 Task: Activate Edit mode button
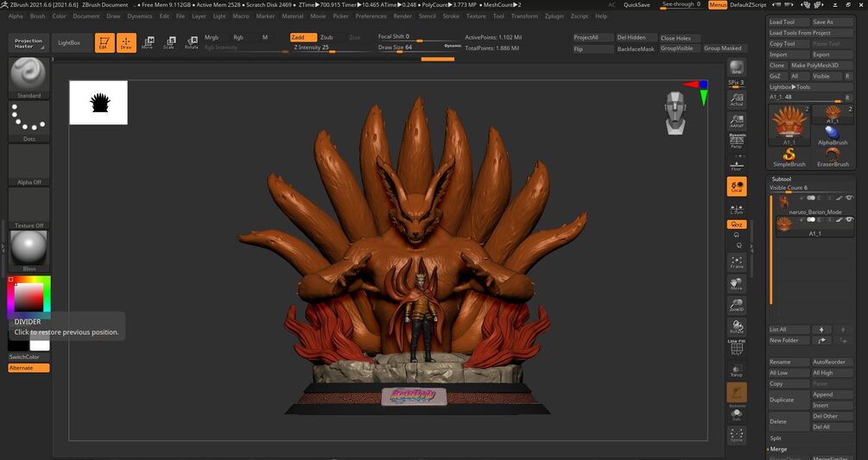coord(104,42)
